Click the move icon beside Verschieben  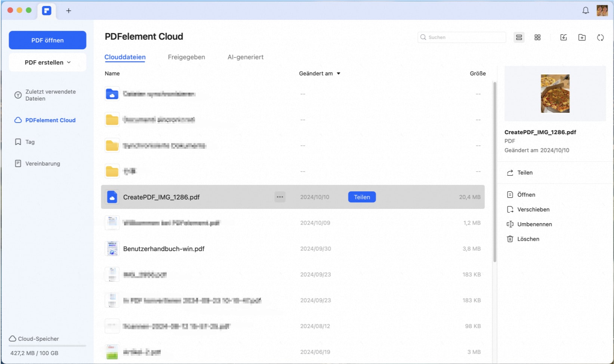pos(510,209)
